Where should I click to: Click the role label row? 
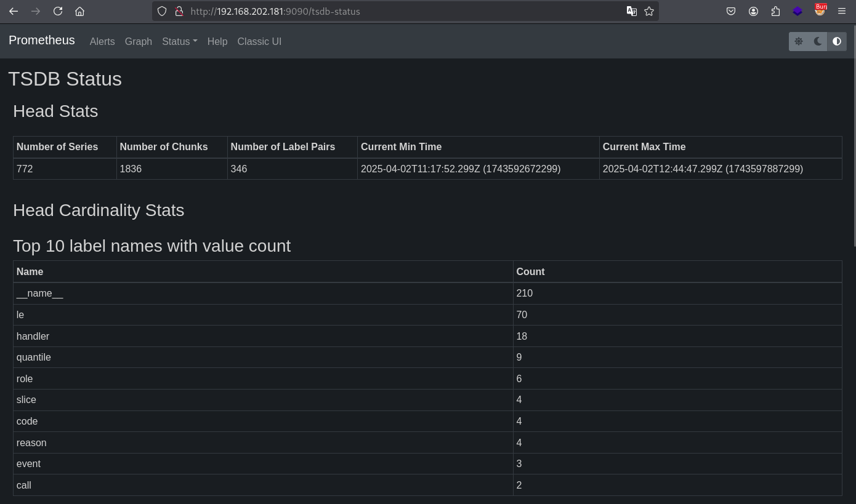point(427,378)
